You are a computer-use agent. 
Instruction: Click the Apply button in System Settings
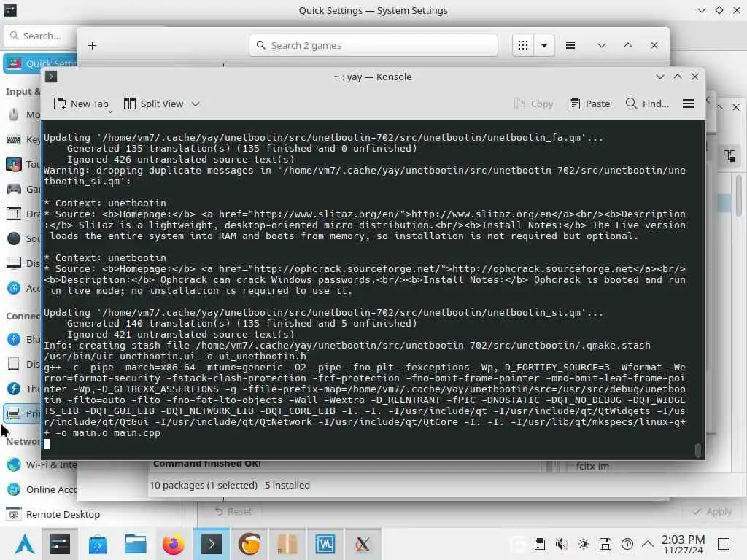coord(712,512)
